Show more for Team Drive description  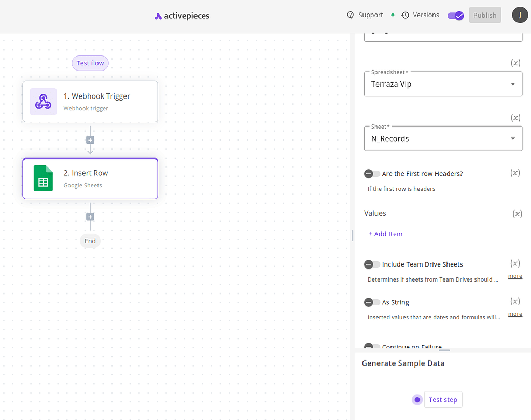coord(515,276)
